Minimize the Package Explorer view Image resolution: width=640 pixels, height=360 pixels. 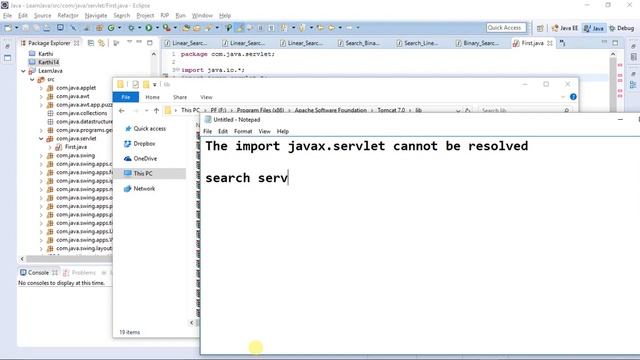tap(139, 42)
